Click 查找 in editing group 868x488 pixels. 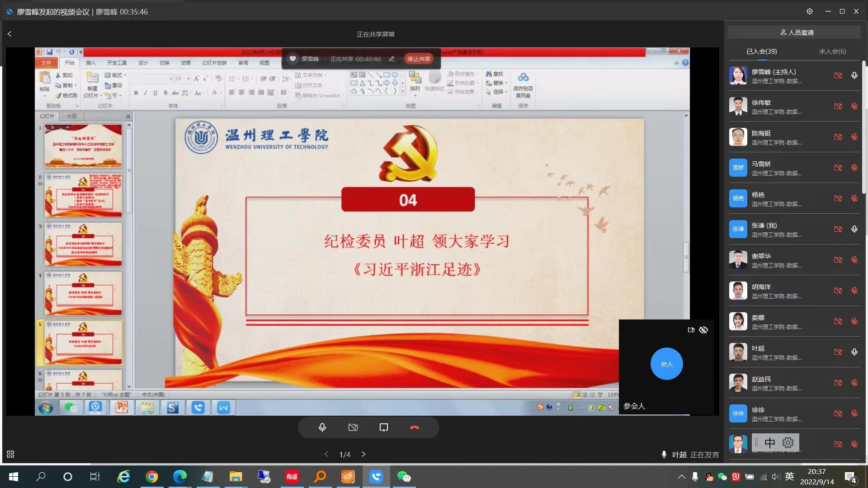point(495,74)
